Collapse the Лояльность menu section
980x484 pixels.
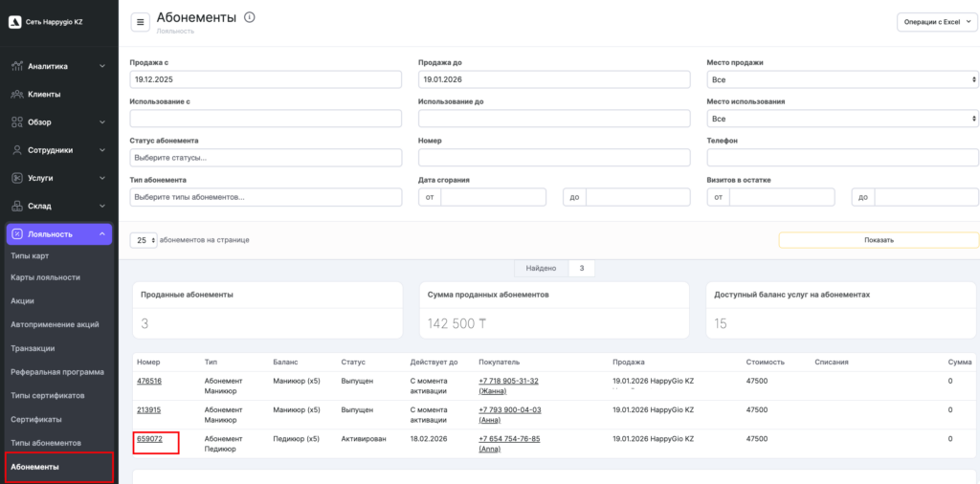coord(102,233)
